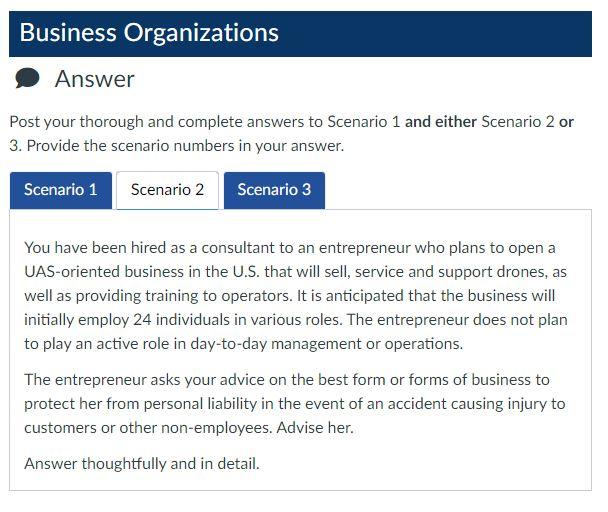This screenshot has width=608, height=512.
Task: Click the bold 'or' after Scenario 2
Action: coord(566,122)
